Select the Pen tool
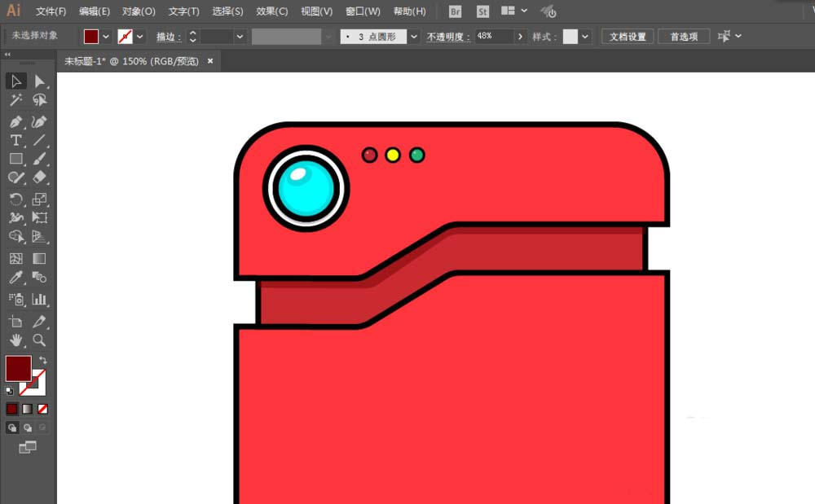This screenshot has height=504, width=815. 16,121
